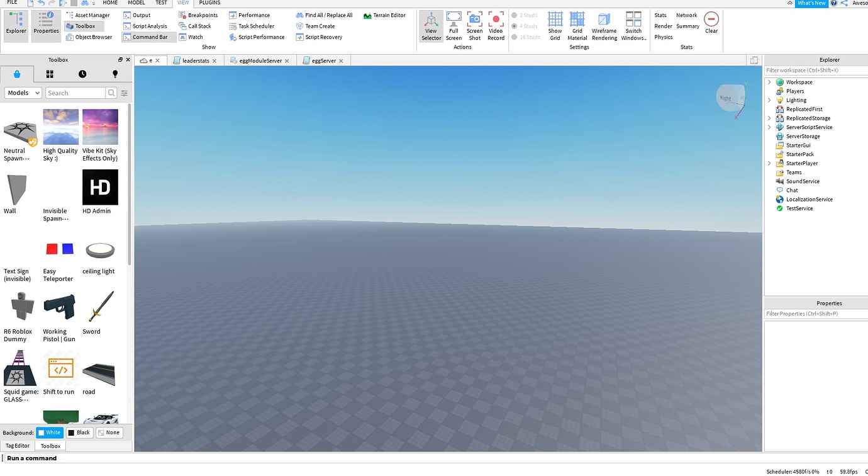Click the Toolbox search magnifier icon

[111, 93]
